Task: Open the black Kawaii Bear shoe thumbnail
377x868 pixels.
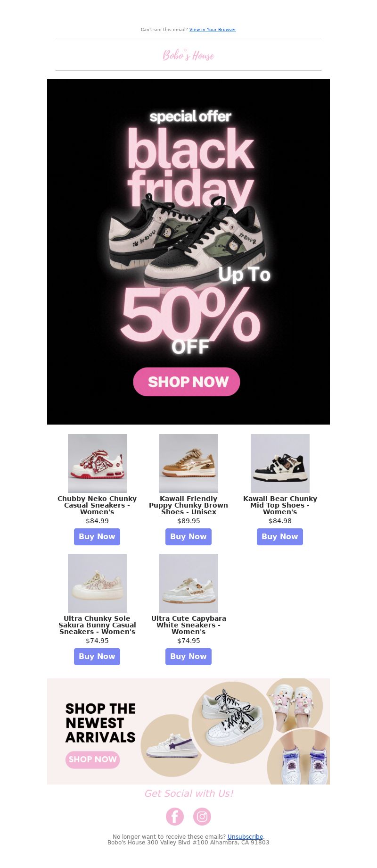Action: 280,463
